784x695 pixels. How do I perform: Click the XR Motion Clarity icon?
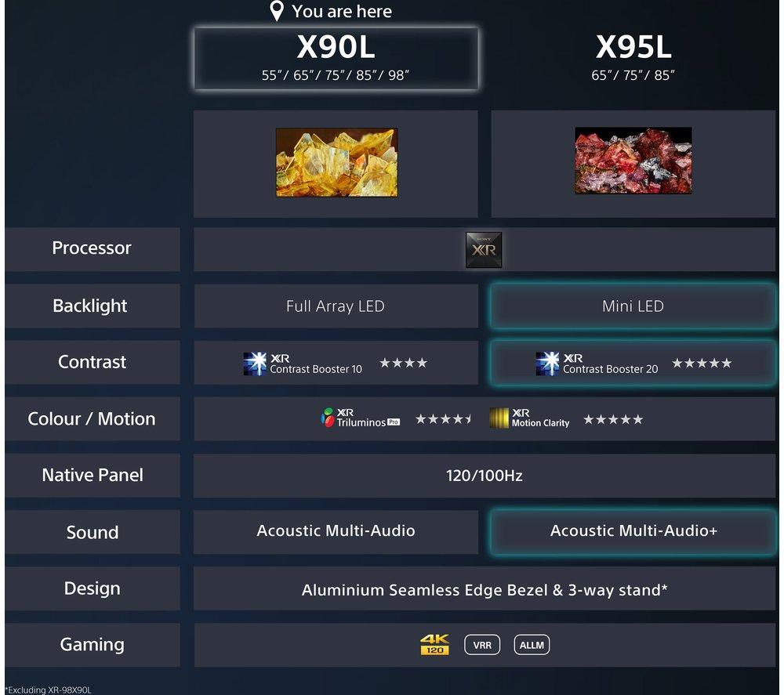499,418
